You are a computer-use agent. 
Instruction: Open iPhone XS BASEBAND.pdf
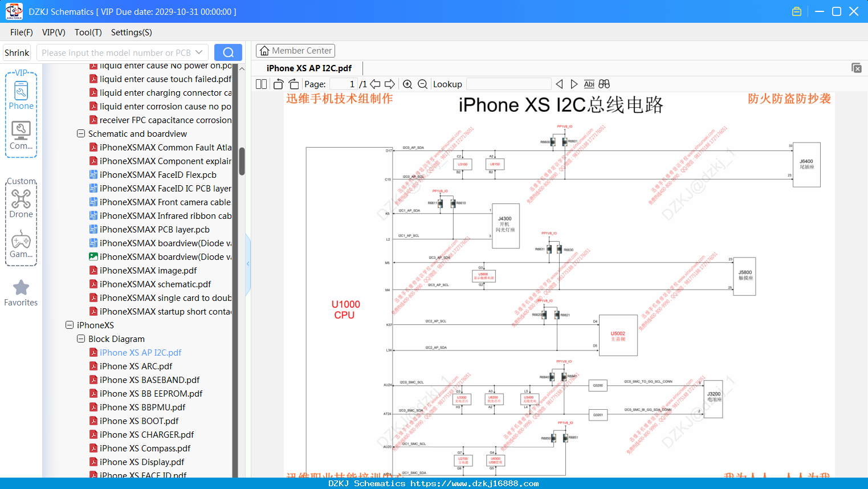149,380
